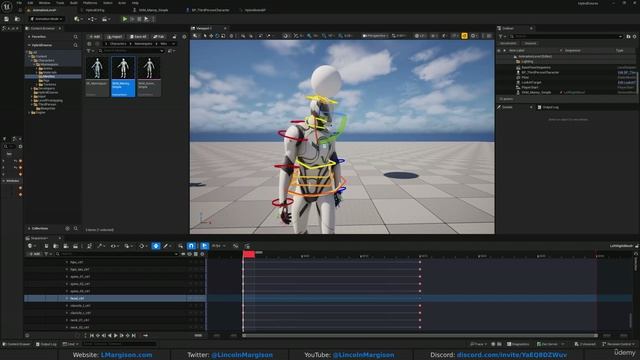Open the Window menu
The height and width of the screenshot is (360, 640).
click(x=44, y=3)
